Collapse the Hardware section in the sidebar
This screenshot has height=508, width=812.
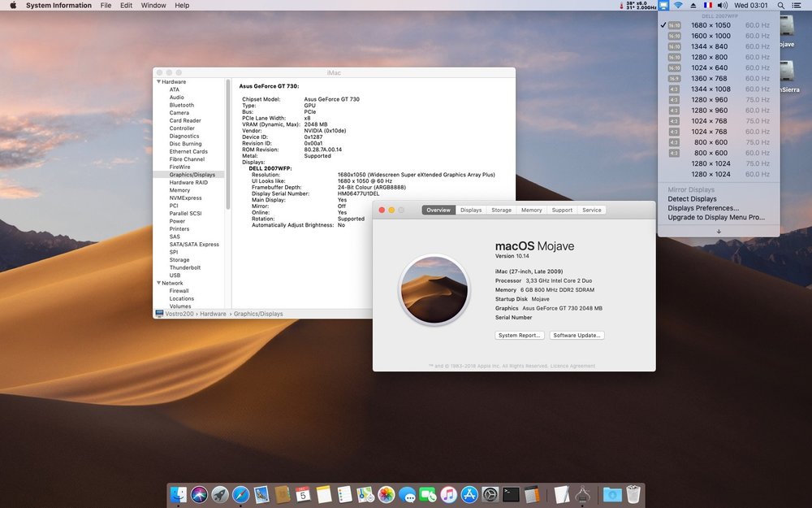click(159, 81)
